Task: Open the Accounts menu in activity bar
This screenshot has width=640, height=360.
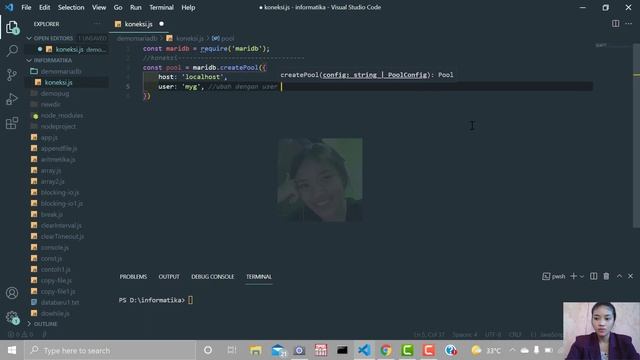Action: click(12, 293)
